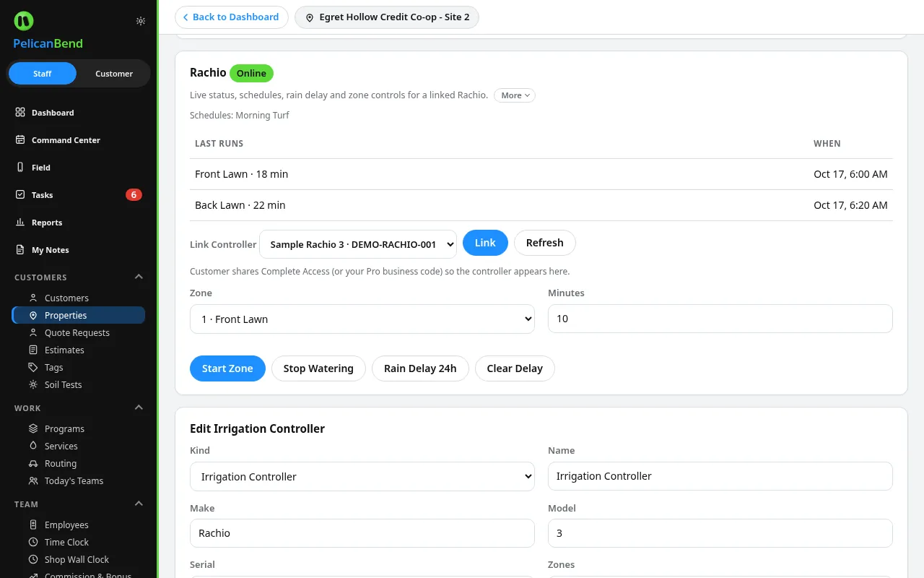Click the blue Link button
Image resolution: width=924 pixels, height=578 pixels.
click(485, 243)
